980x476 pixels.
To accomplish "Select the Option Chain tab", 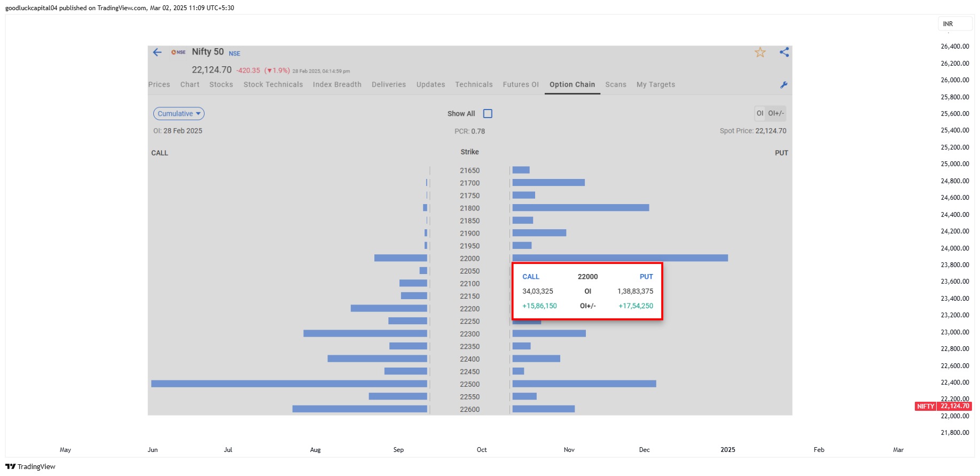I will coord(572,84).
